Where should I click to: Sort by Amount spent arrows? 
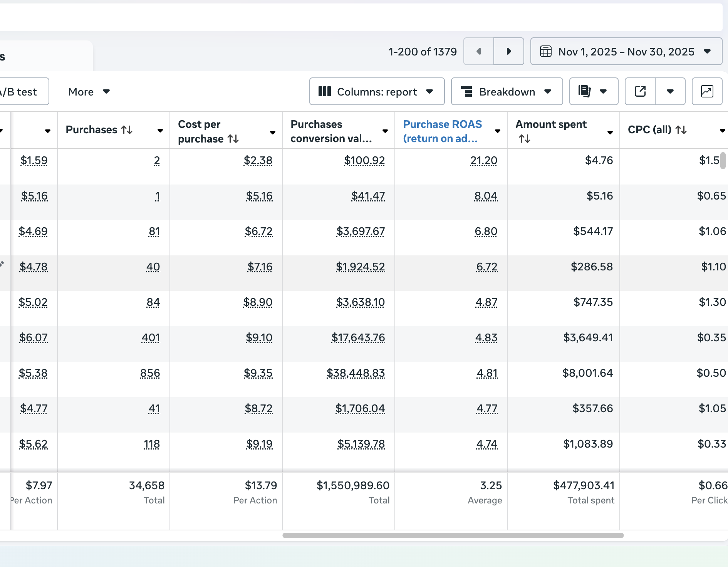[x=525, y=139]
